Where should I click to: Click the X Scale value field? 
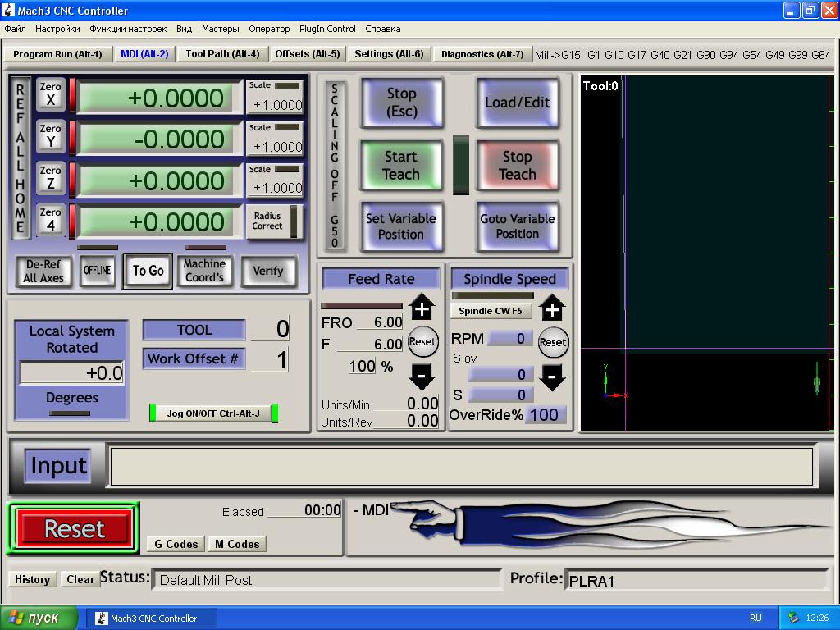[276, 104]
